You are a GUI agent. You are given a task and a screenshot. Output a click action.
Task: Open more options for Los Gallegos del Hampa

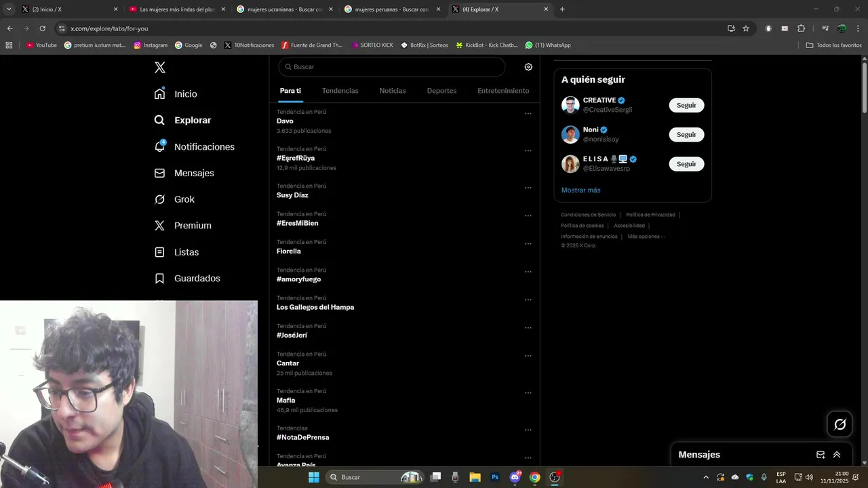528,300
